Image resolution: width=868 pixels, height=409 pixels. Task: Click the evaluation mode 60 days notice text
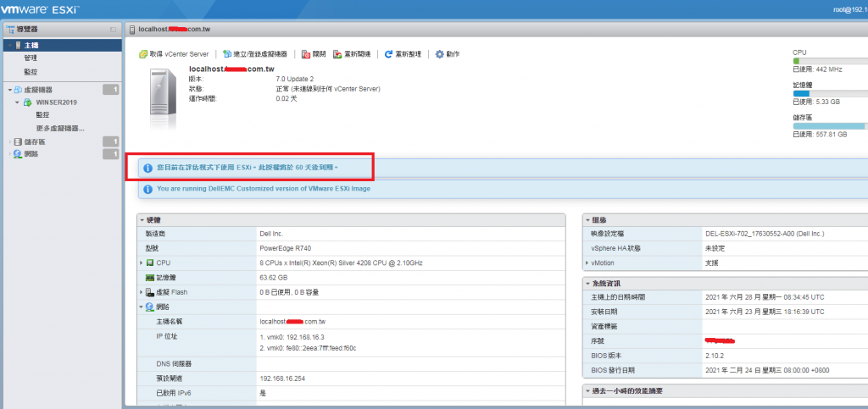[x=248, y=168]
